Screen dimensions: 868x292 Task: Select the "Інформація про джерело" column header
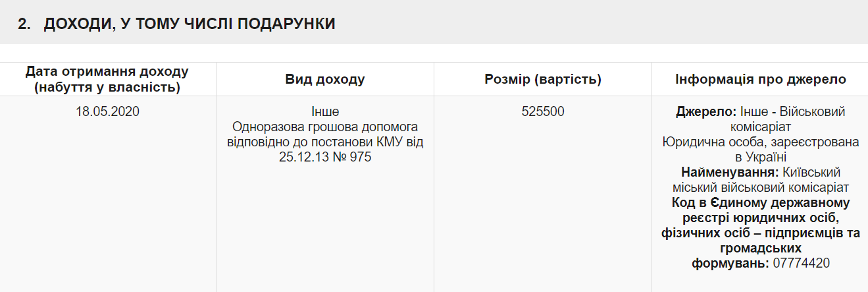tap(760, 80)
